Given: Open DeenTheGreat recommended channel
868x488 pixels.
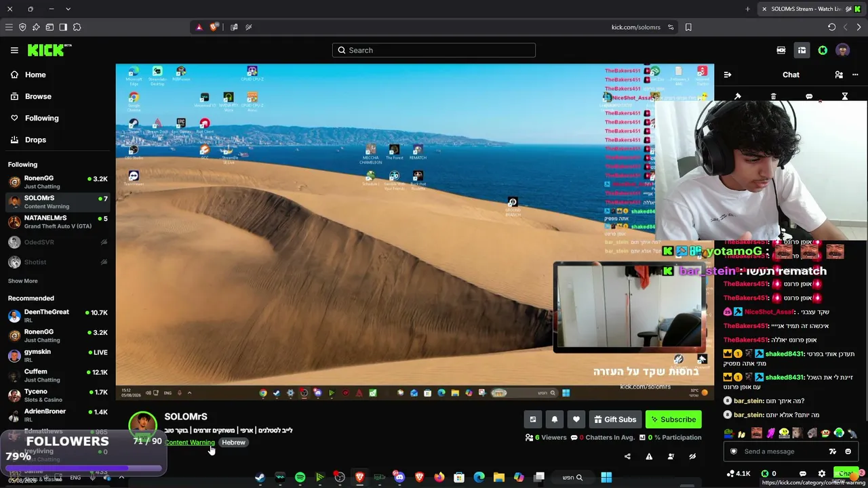Looking at the screenshot, I should (58, 316).
